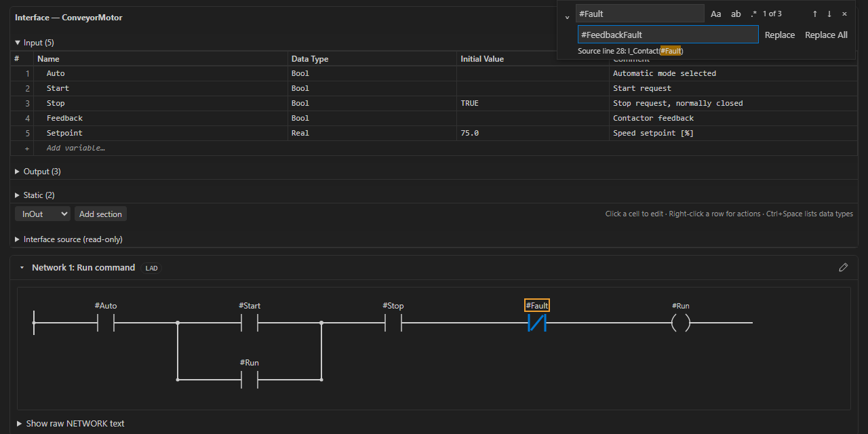The width and height of the screenshot is (868, 434).
Task: Toggle Match Case in find widget
Action: 716,14
